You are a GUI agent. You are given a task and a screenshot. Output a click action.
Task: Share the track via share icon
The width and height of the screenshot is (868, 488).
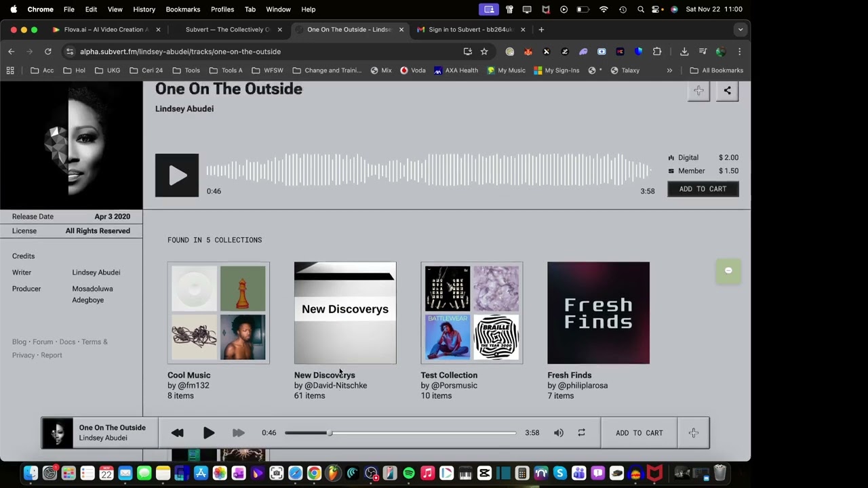727,91
